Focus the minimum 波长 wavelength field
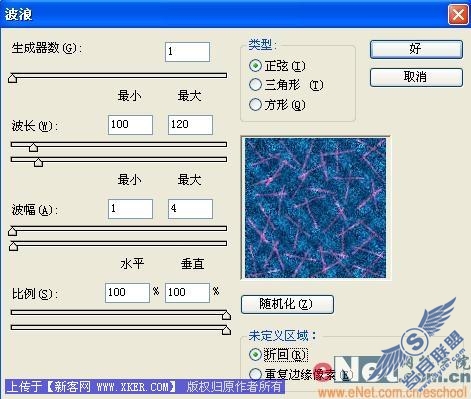This screenshot has height=399, width=471. pos(130,125)
